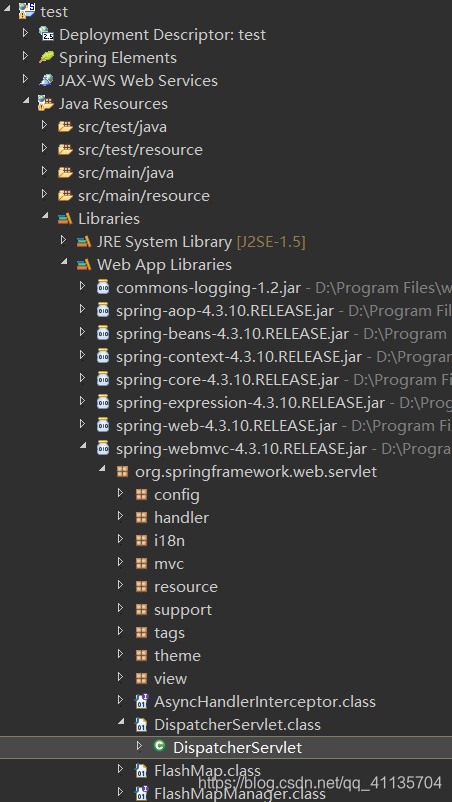The height and width of the screenshot is (802, 452).
Task: Select commons-logging-1.2.jar
Action: (208, 287)
